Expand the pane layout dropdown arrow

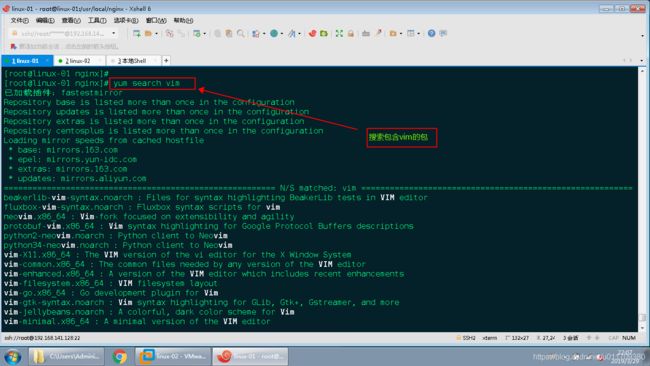(x=419, y=34)
